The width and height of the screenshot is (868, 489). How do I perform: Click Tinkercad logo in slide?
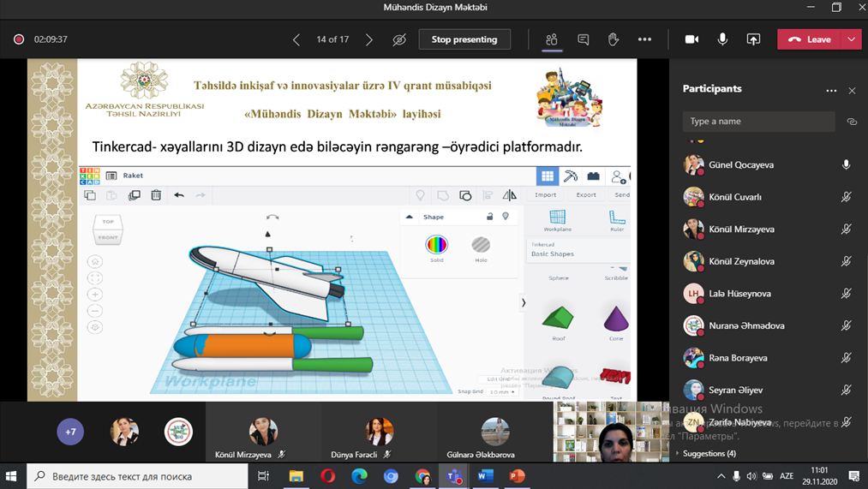pyautogui.click(x=90, y=176)
